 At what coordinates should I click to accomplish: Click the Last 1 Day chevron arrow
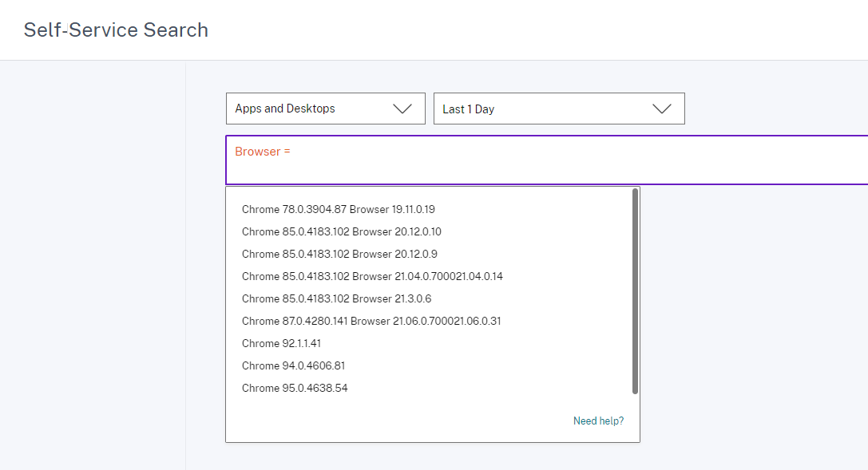coord(661,109)
